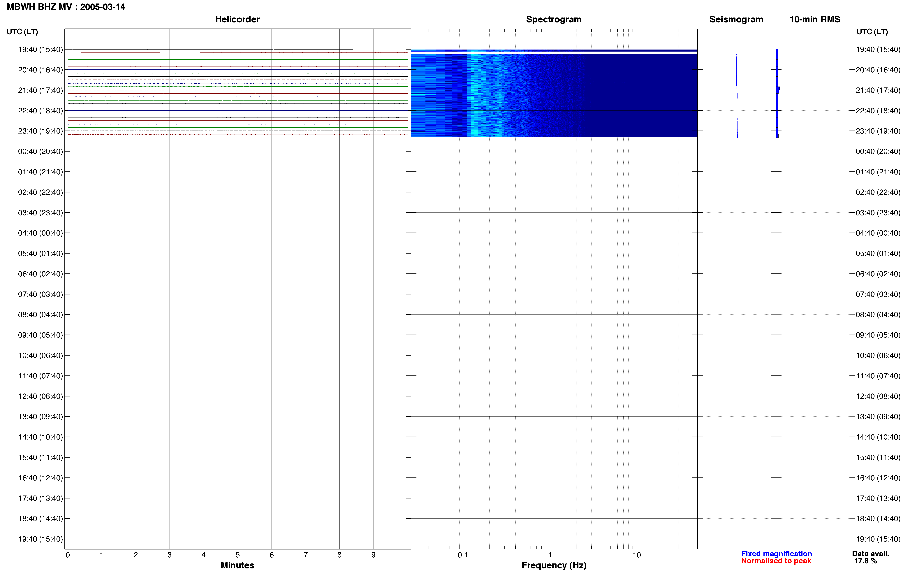Viewport: 924px width, 578px height.
Task: Click left-axis time label 09:40 (05:40)
Action: click(x=41, y=335)
